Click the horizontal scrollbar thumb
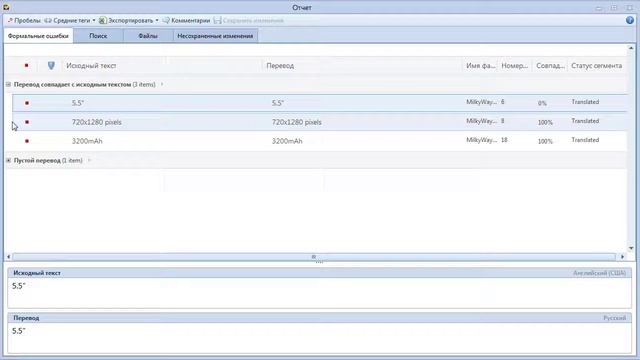640x360 pixels. (313, 257)
